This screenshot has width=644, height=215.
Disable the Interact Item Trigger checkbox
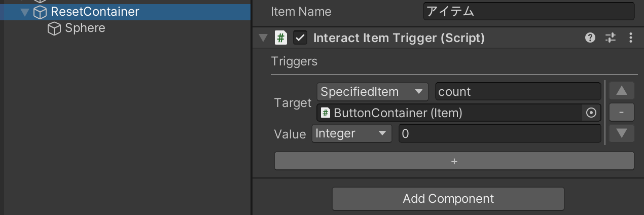click(300, 38)
